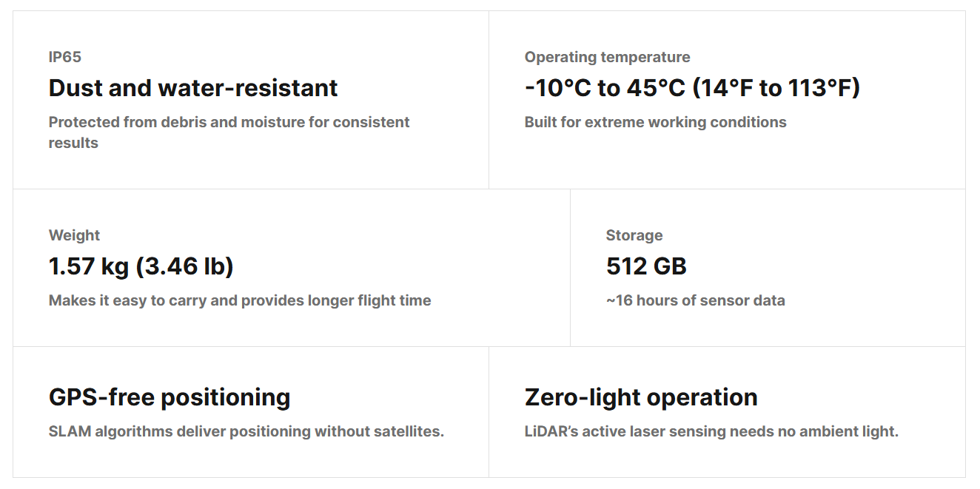Click the Weight label
The height and width of the screenshot is (489, 980).
tap(74, 235)
